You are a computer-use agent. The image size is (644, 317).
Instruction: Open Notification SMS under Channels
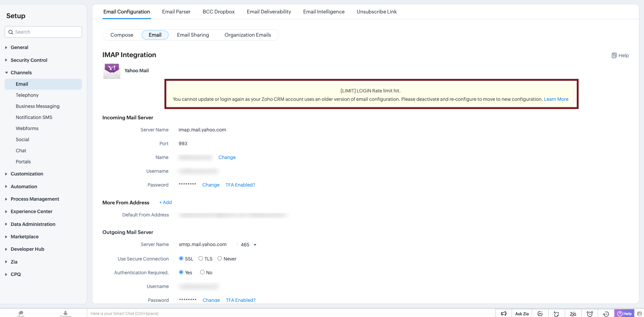coord(34,117)
